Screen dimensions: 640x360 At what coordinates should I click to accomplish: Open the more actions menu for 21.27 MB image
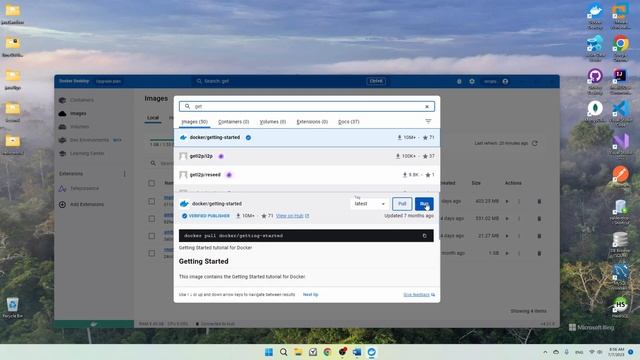click(x=519, y=236)
